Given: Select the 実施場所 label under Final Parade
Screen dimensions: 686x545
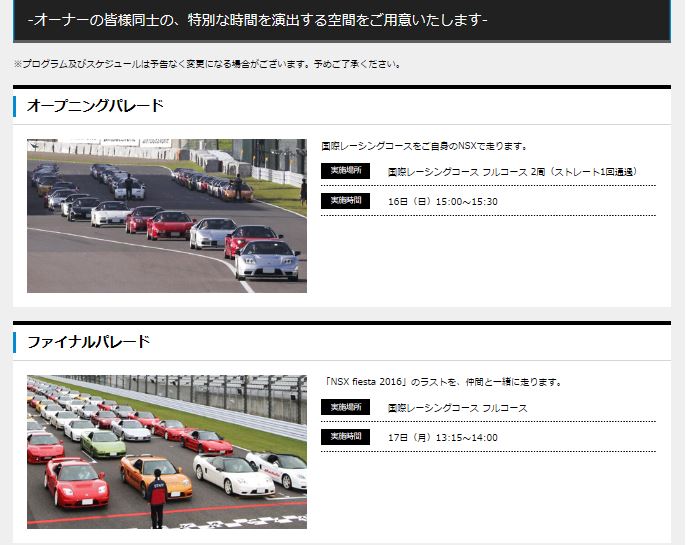Looking at the screenshot, I should click(x=345, y=407).
